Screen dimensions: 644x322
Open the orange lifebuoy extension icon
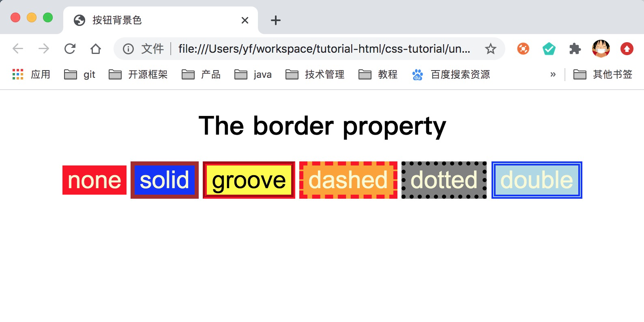523,49
